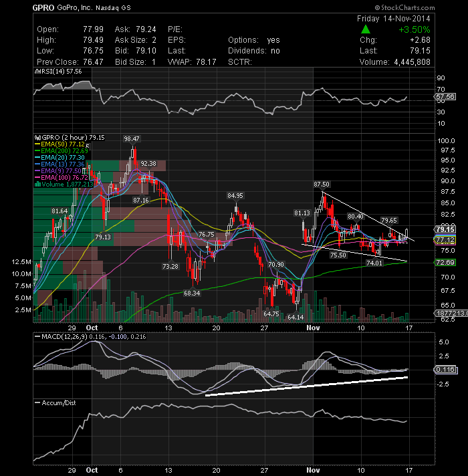
Task: Click the green 72.69 EMA tag on right axis
Action: (445, 262)
